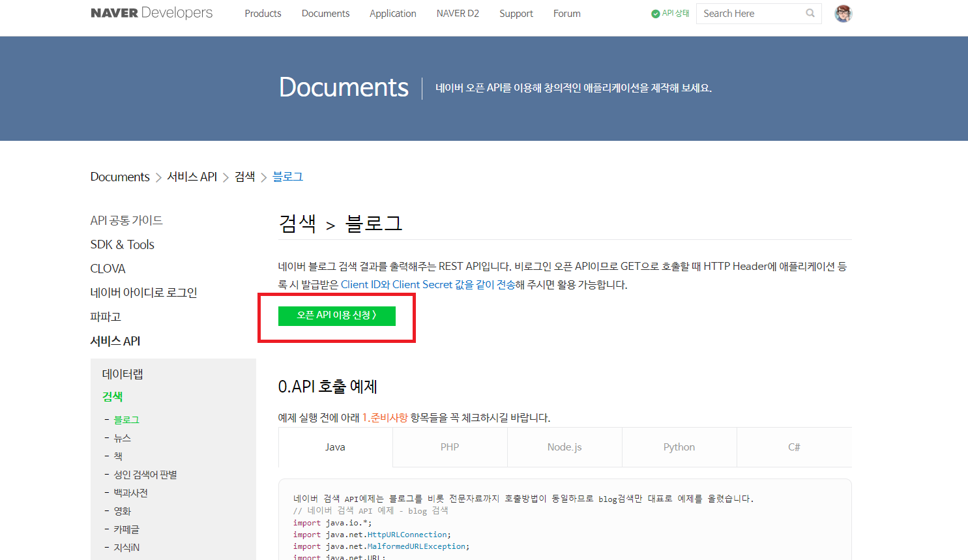Open the Application menu
The width and height of the screenshot is (968, 560).
click(392, 13)
